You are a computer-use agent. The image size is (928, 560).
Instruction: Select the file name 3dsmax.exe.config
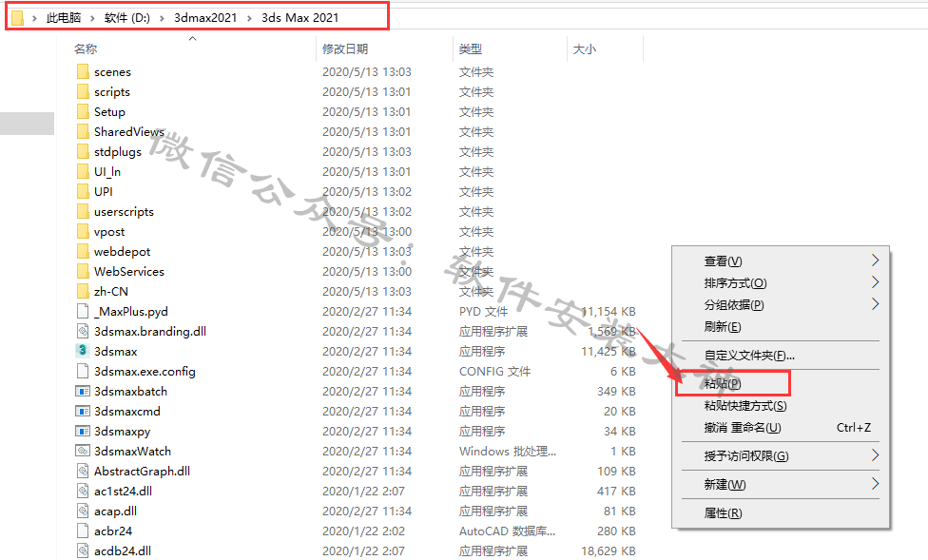click(x=145, y=372)
